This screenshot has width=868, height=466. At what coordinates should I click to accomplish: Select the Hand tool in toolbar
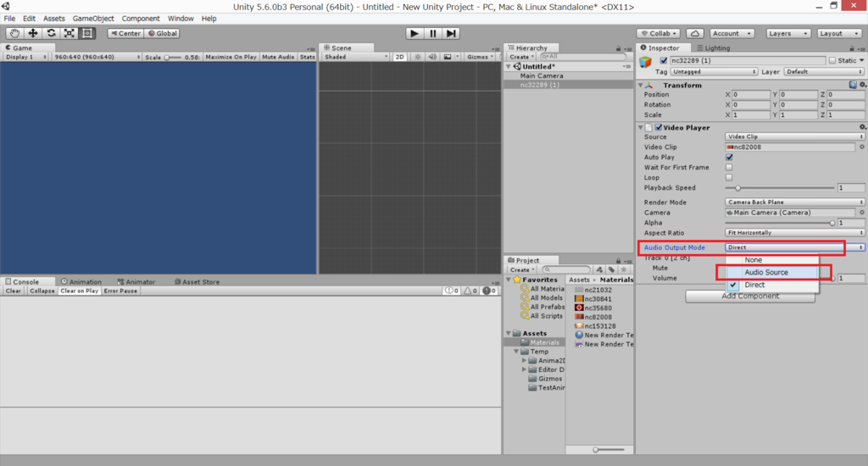(14, 33)
